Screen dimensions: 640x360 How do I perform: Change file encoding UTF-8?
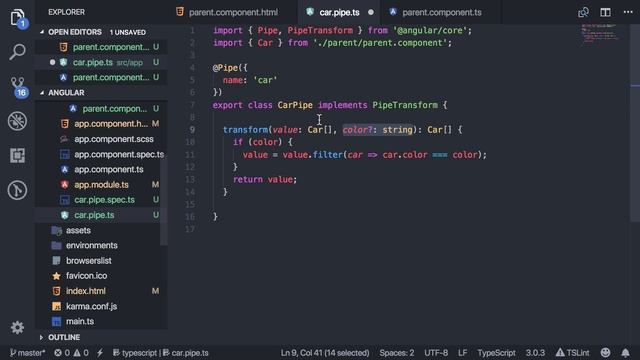point(436,353)
